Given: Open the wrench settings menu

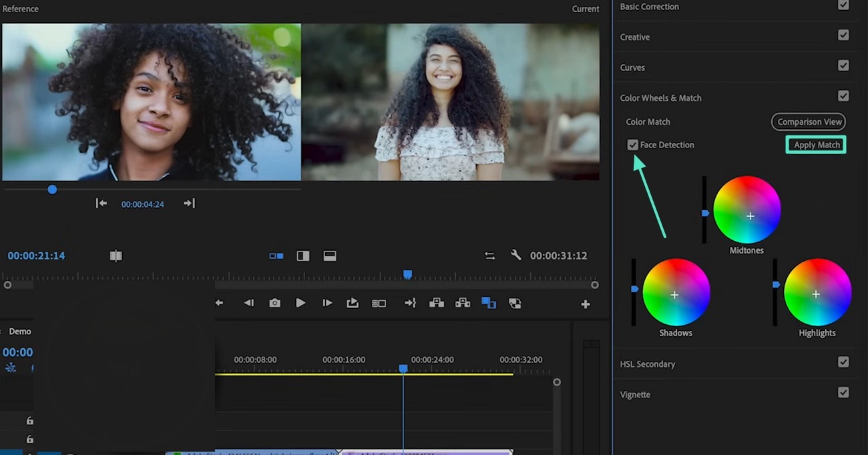Looking at the screenshot, I should (515, 256).
